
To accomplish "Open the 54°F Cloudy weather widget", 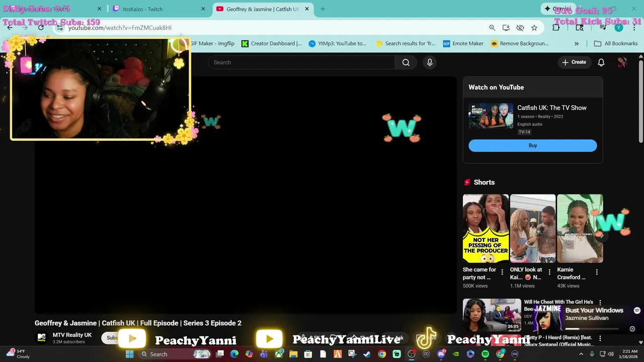I will (x=18, y=354).
